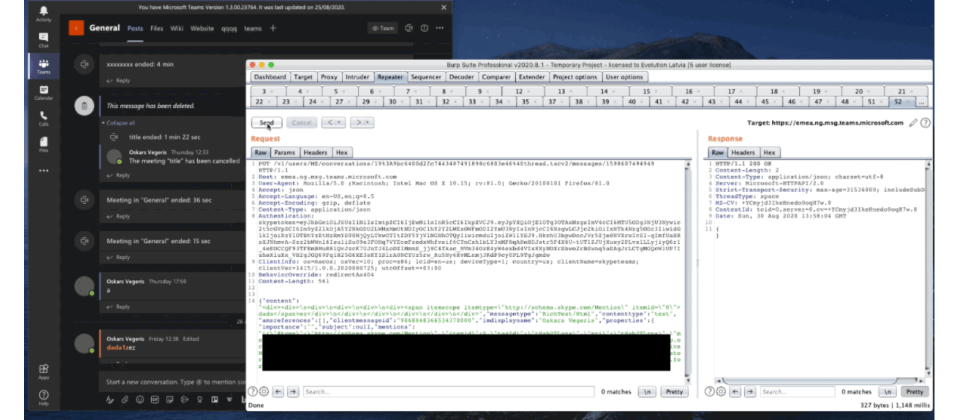Screen dimensions: 960x420
Task: Open the Extender tab in Burp
Action: [531, 77]
